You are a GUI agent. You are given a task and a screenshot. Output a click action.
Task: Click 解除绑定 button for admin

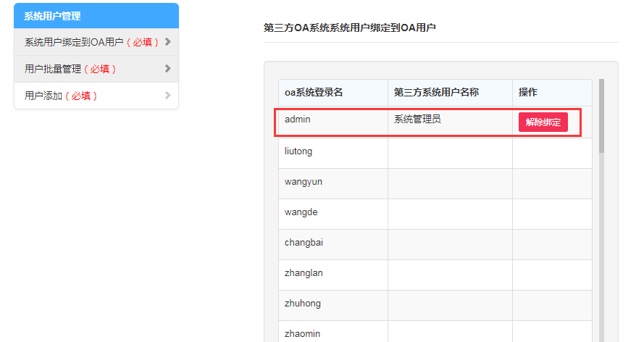tap(543, 122)
